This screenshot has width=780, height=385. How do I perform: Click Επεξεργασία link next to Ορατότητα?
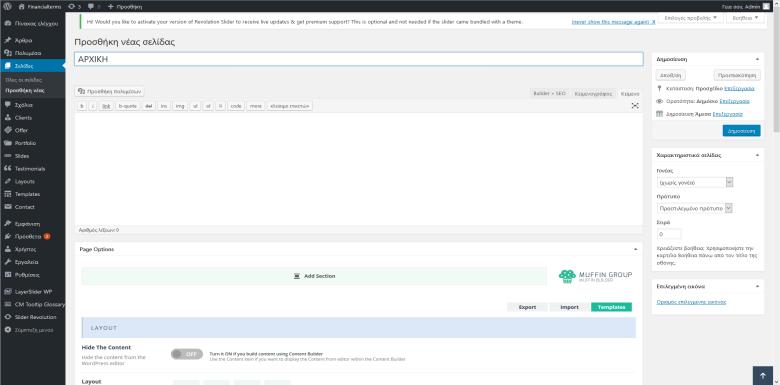[735, 101]
